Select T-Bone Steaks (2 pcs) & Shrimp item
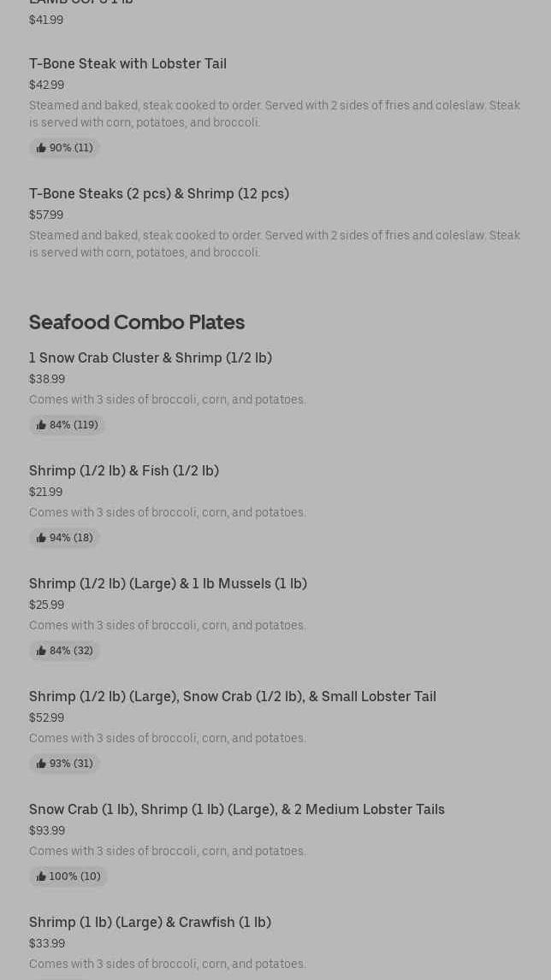The height and width of the screenshot is (980, 551). coord(159,193)
